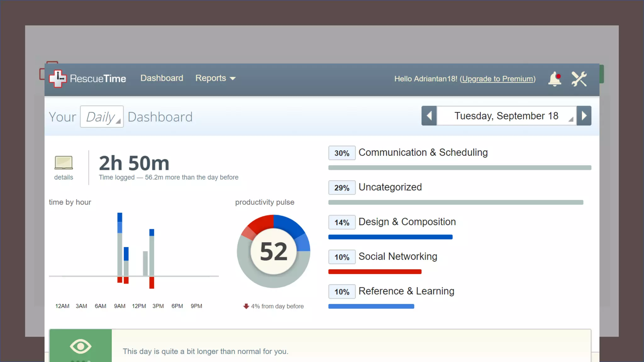Click the green eye insight icon
This screenshot has width=644, height=362.
point(80,347)
